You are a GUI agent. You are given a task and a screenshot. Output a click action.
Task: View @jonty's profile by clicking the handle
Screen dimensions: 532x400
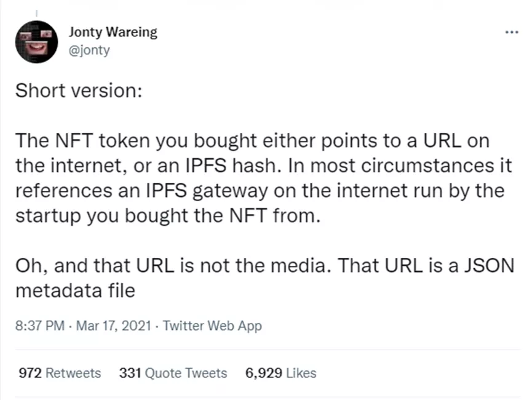pos(89,50)
